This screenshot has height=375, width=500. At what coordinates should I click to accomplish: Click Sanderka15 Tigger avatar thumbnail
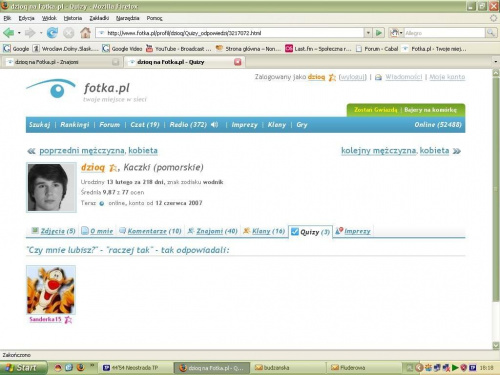[x=51, y=290]
